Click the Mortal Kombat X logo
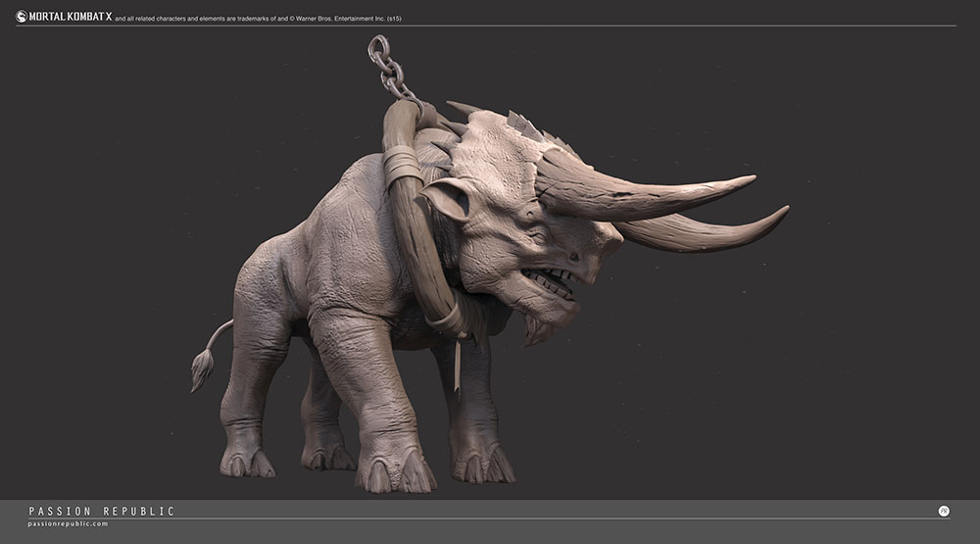The width and height of the screenshot is (980, 544). tap(64, 17)
